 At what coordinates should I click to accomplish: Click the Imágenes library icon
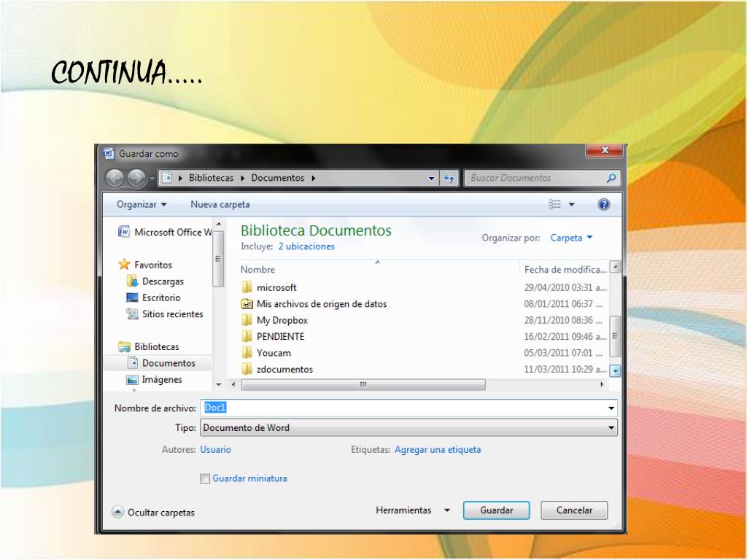coord(133,379)
